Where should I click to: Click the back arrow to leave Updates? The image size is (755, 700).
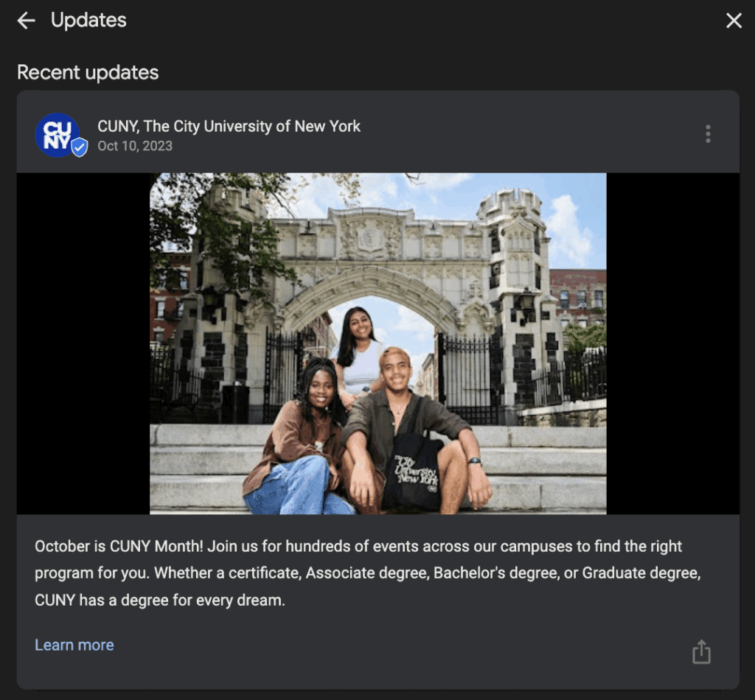pyautogui.click(x=26, y=20)
